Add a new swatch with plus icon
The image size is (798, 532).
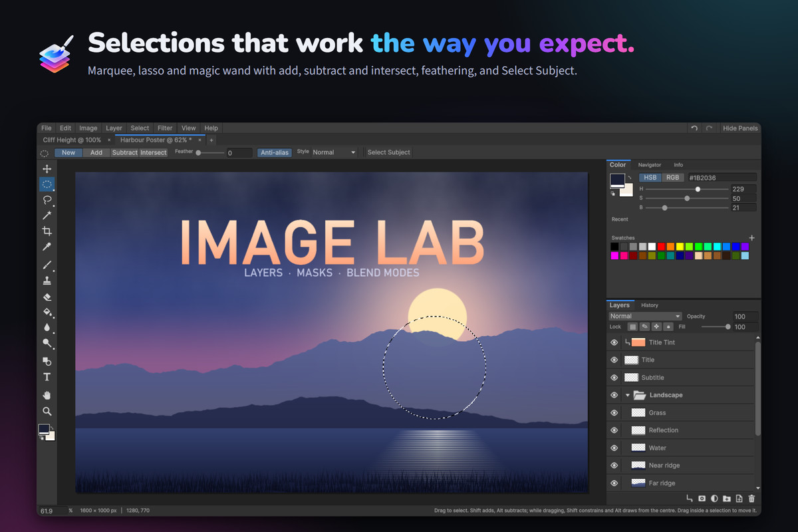pyautogui.click(x=752, y=237)
